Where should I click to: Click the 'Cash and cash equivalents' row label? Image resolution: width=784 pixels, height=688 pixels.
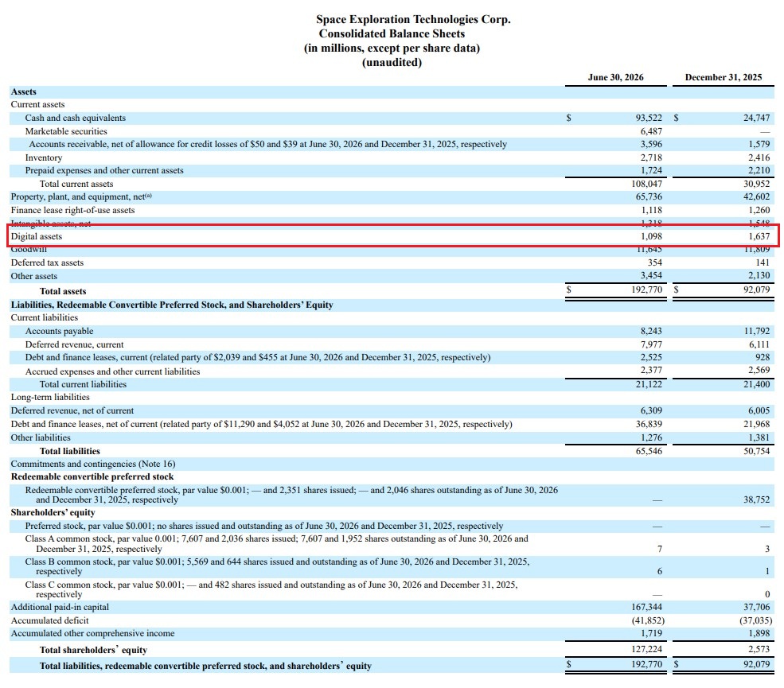tap(76, 118)
